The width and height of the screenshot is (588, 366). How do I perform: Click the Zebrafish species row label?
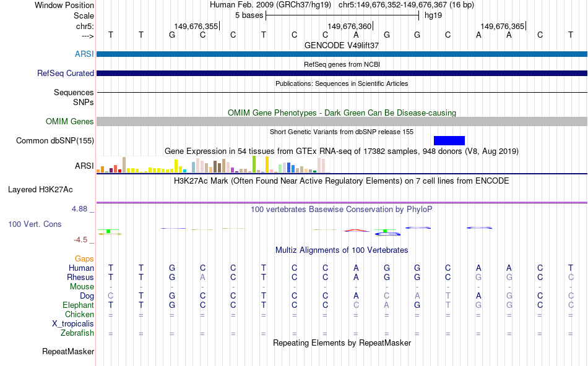(77, 333)
